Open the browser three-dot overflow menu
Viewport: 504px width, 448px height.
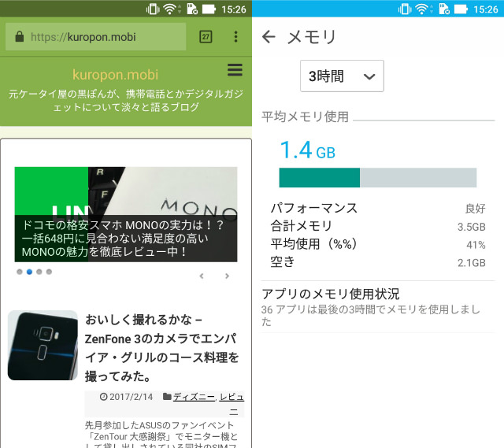pyautogui.click(x=235, y=37)
